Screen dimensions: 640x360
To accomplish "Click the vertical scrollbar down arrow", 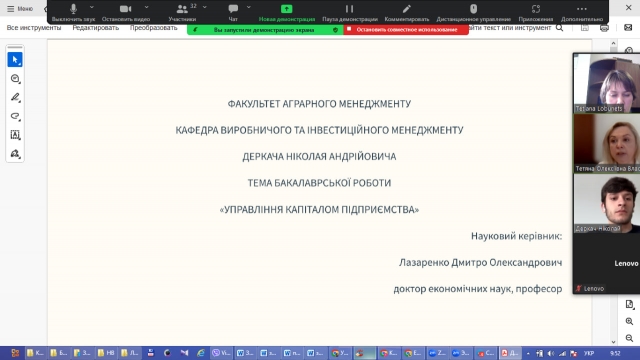I will coord(613,342).
